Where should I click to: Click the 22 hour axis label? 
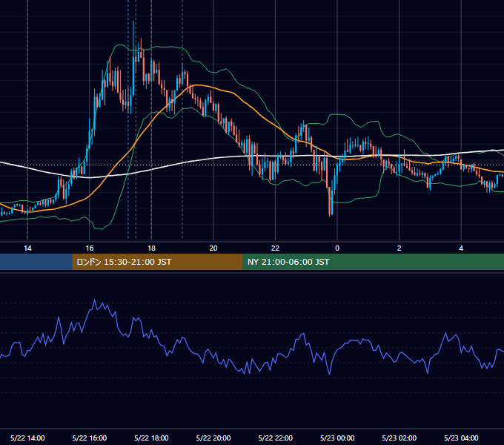point(275,248)
